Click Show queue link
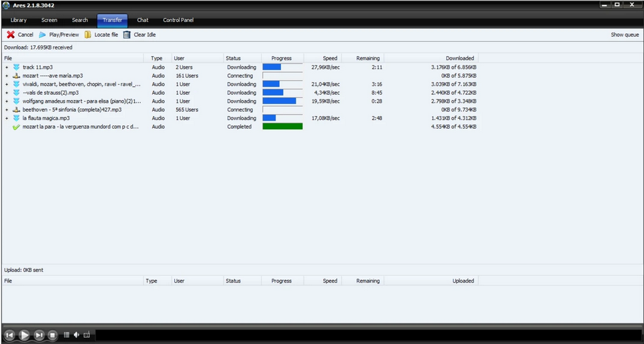644x344 pixels. [625, 35]
